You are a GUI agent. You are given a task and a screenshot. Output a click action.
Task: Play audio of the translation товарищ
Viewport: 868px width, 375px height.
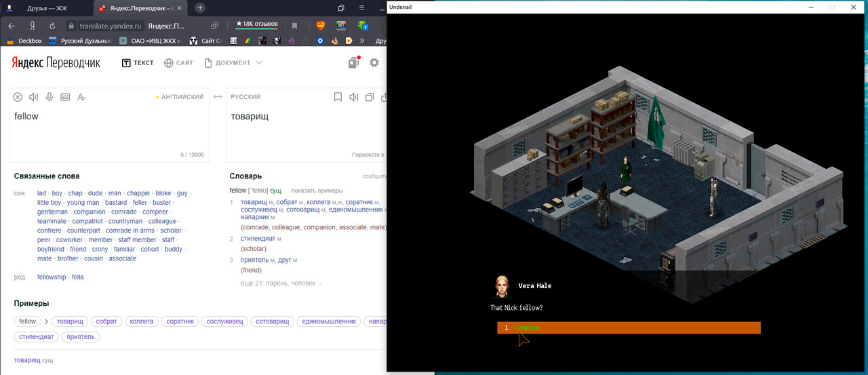(x=353, y=97)
